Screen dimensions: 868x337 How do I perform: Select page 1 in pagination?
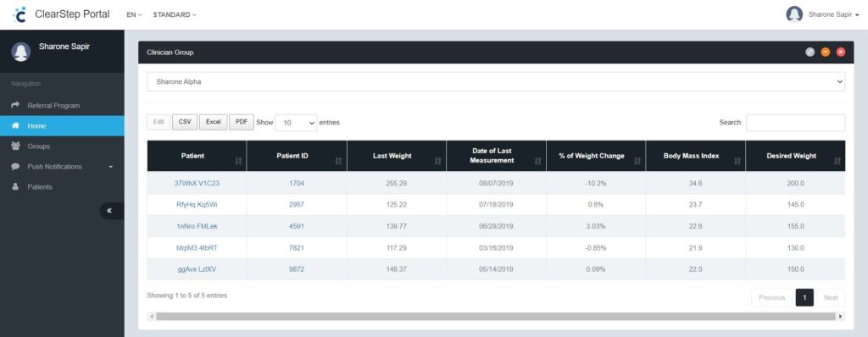coord(804,298)
